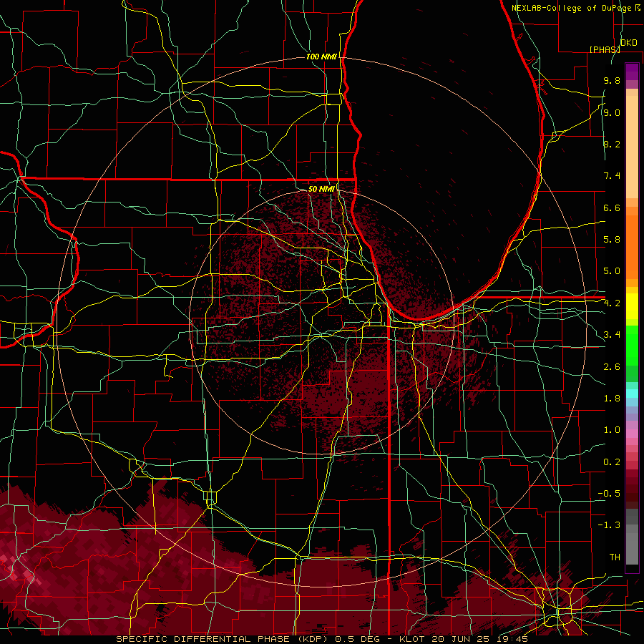
Task: Click the 100 NMI range ring label
Action: [321, 57]
